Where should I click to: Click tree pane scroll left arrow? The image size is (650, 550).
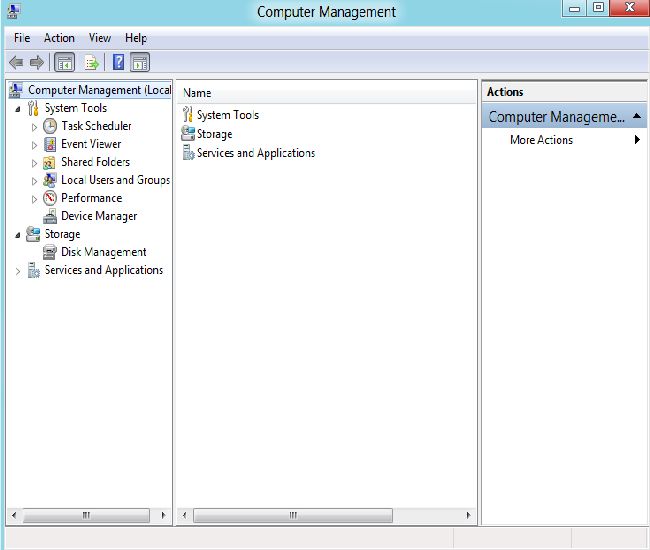(x=14, y=516)
